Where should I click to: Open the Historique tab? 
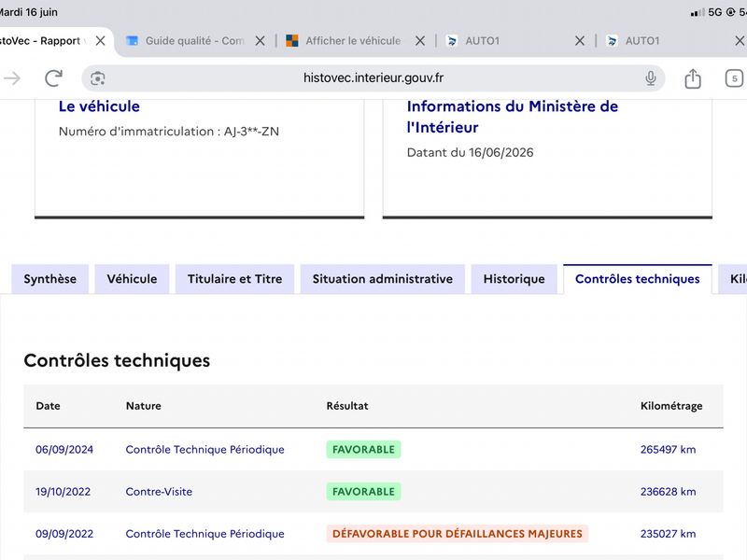pos(514,279)
